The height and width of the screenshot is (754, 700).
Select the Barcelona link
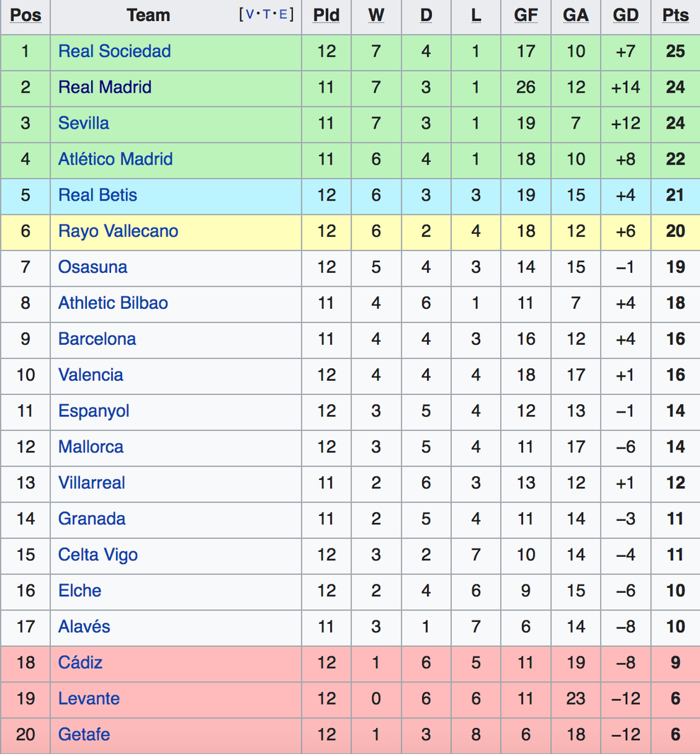(x=97, y=339)
